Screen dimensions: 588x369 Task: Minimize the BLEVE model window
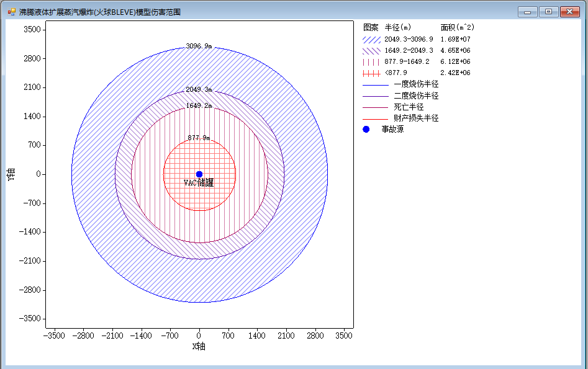point(528,12)
